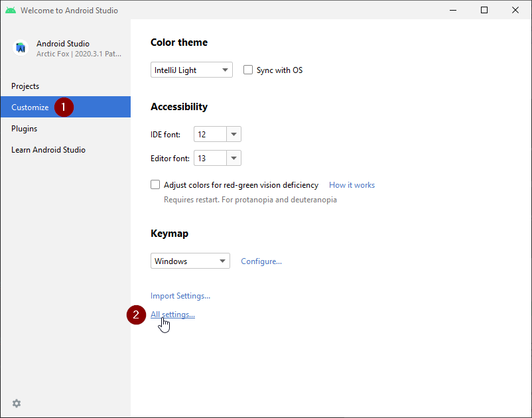Go to Learn Android Studio
Screen dimensions: 532x418
click(66, 150)
